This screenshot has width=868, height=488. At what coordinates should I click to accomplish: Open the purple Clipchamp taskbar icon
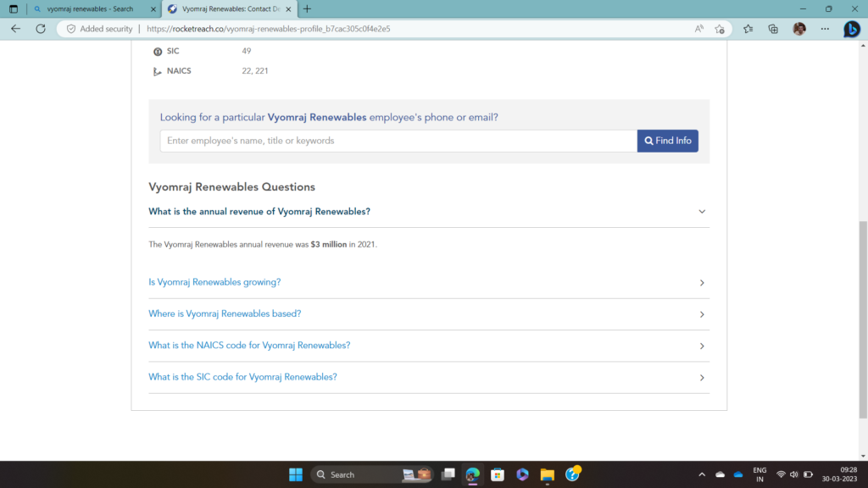tap(522, 474)
